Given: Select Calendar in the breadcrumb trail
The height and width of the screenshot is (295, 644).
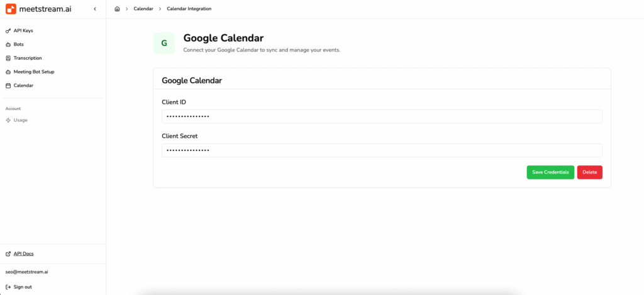Looking at the screenshot, I should (143, 9).
